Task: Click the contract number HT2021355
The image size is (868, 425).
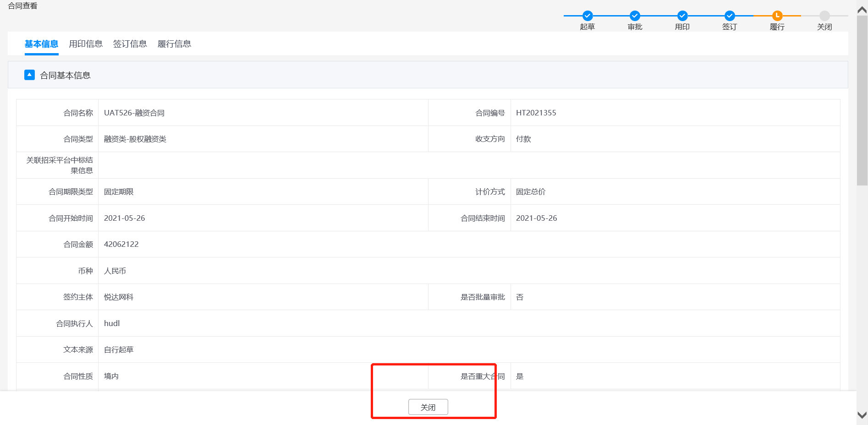Action: [x=536, y=113]
